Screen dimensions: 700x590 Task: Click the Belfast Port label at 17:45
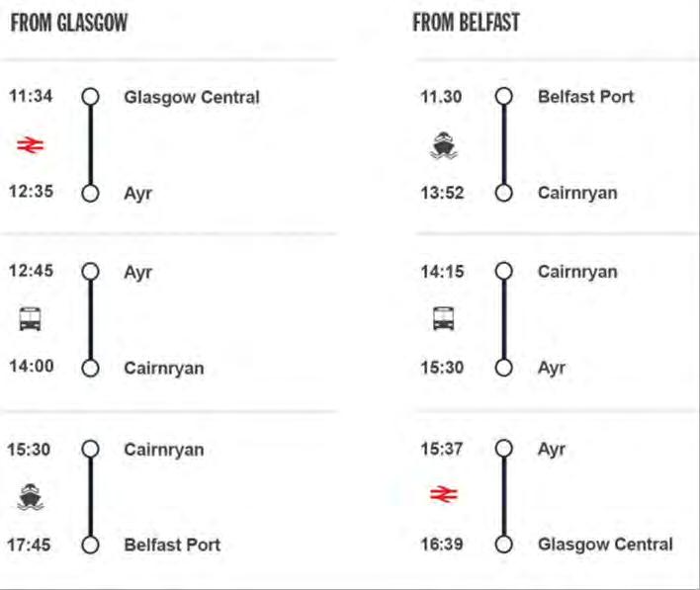coord(172,545)
